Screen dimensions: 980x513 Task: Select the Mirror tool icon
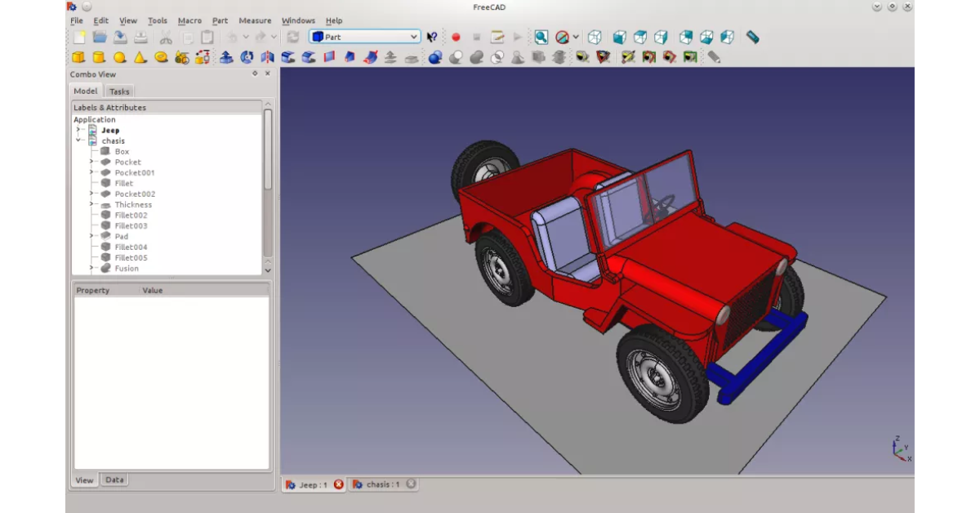click(267, 57)
